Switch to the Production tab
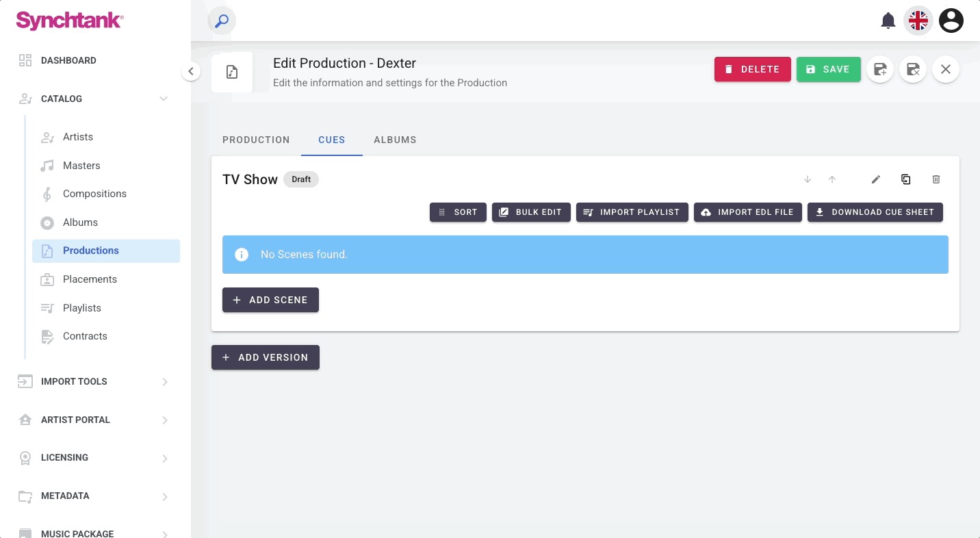This screenshot has width=980, height=538. click(256, 140)
